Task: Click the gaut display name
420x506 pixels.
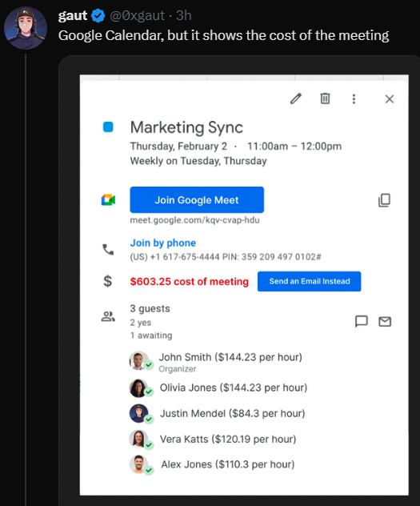Action: tap(73, 15)
